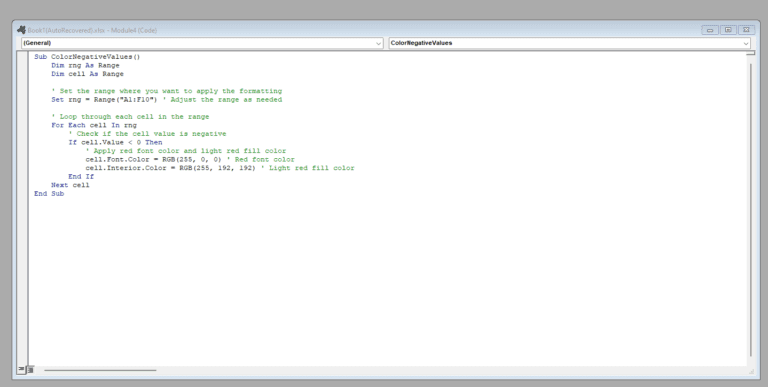The width and height of the screenshot is (768, 387).
Task: Click on the Next cell line
Action: tap(70, 185)
